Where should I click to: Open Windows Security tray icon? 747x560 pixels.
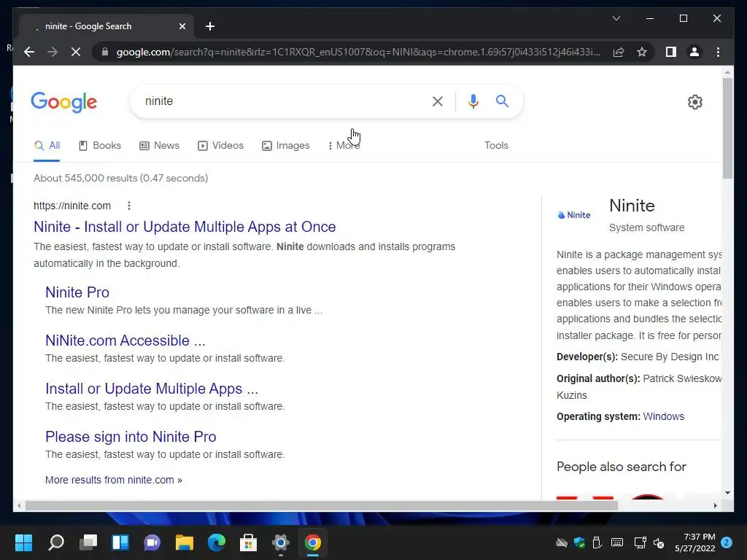(x=580, y=542)
